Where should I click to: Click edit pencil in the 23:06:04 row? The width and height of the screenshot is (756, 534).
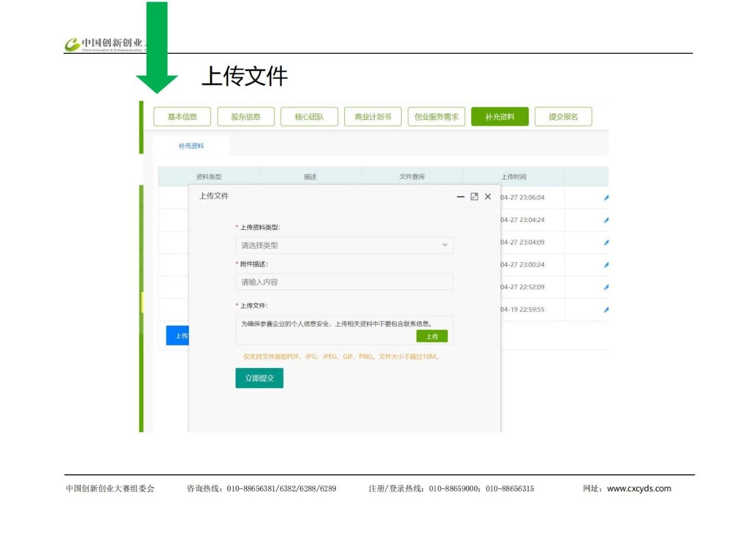coord(606,198)
